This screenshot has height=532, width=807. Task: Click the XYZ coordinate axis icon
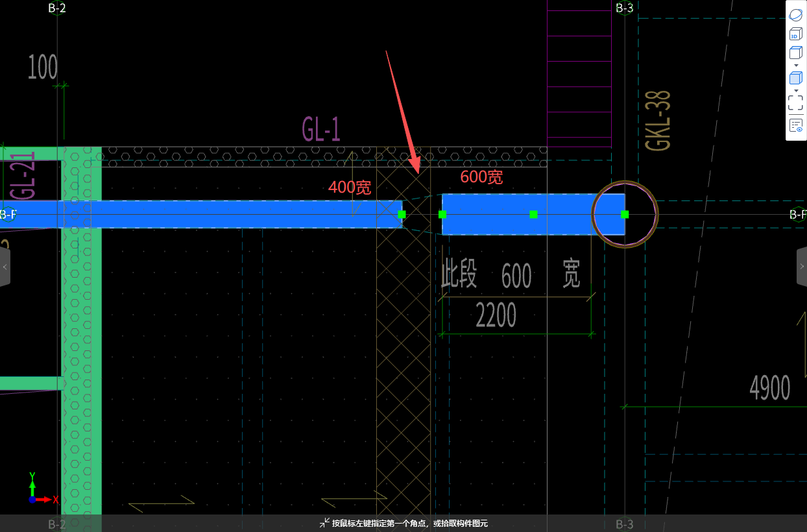[42, 489]
